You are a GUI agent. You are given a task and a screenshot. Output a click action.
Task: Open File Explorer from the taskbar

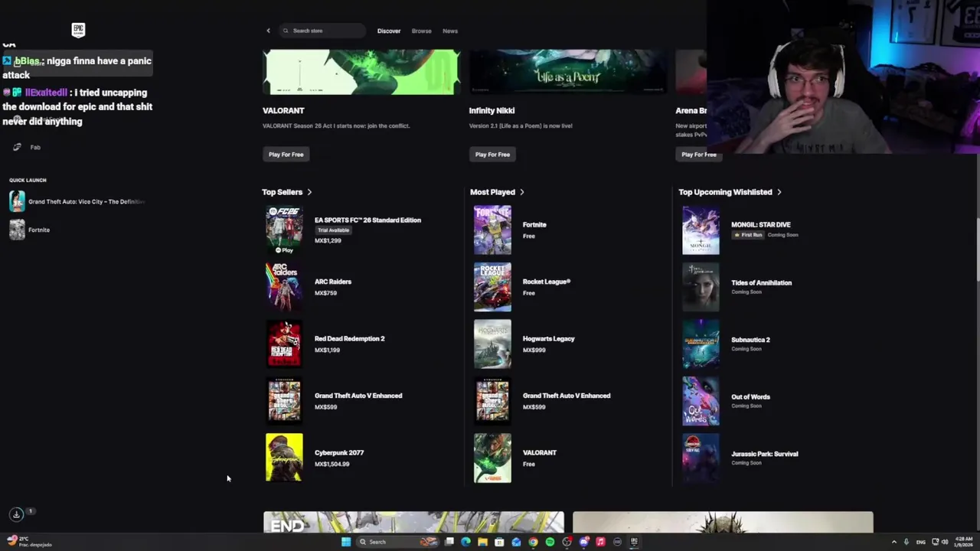tap(482, 542)
